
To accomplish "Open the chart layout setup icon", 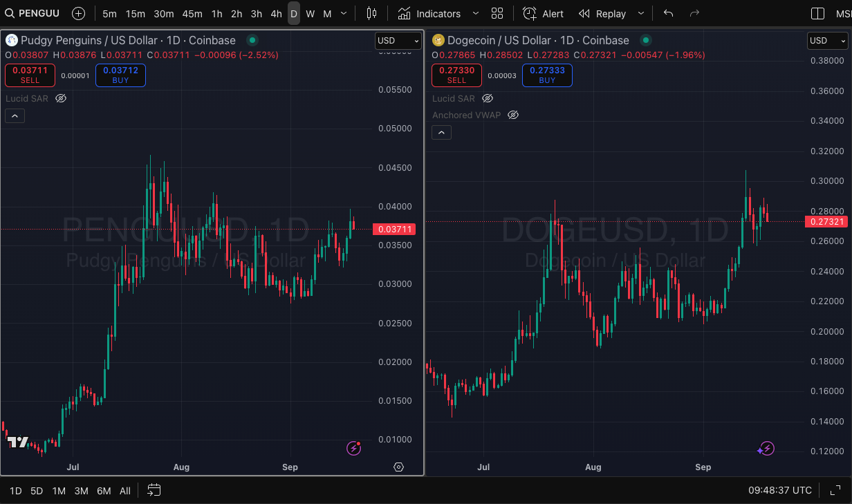I will (x=817, y=14).
